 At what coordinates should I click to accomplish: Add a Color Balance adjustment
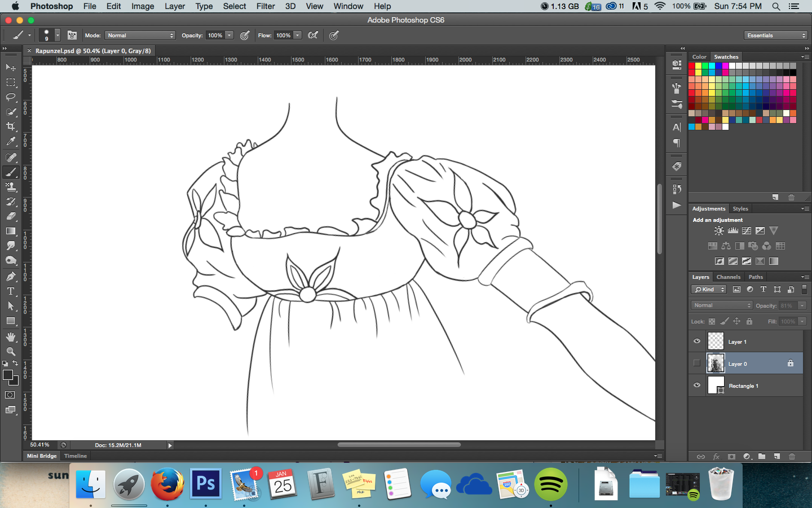726,246
